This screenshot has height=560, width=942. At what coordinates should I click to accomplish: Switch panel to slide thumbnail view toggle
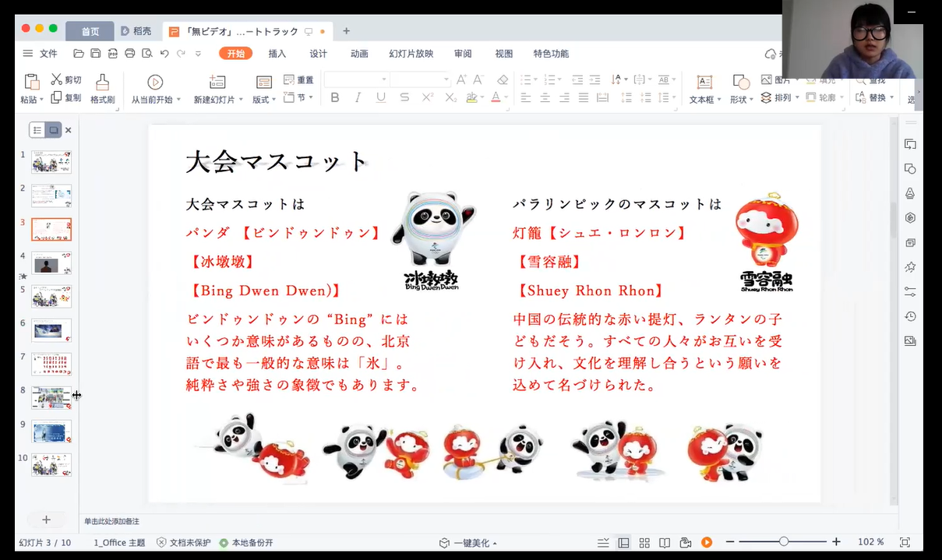(x=53, y=130)
